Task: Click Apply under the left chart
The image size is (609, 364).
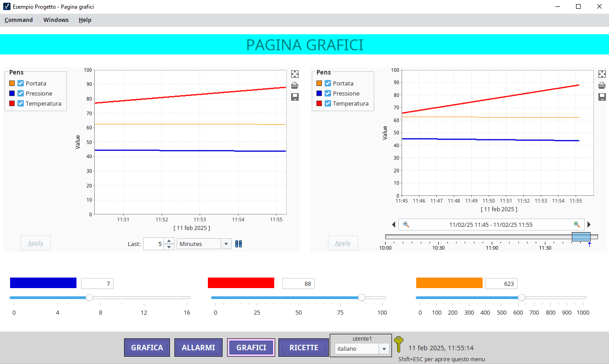Action: [x=36, y=243]
